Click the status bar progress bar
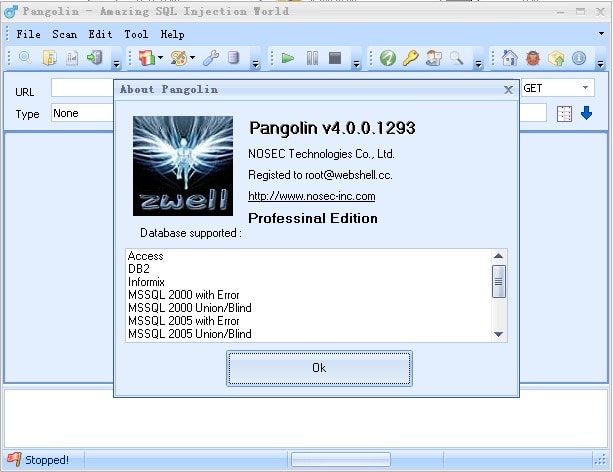Viewport: 613px width, 472px height. click(x=341, y=459)
